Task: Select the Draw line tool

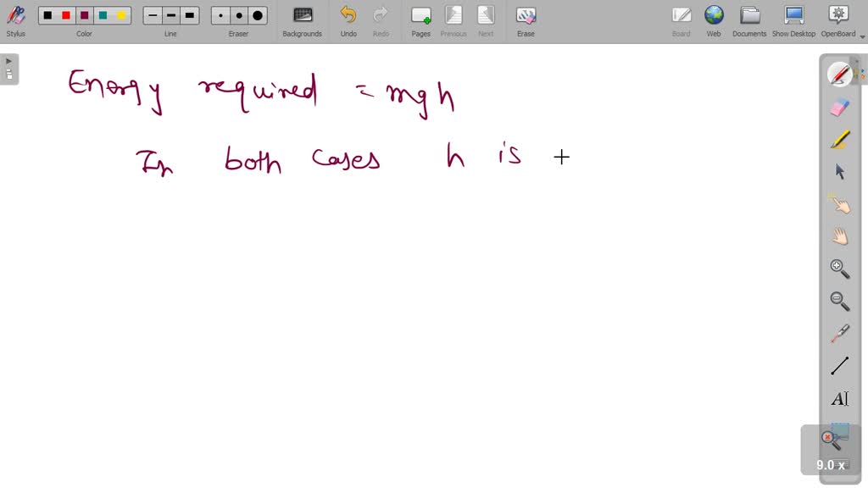Action: pos(839,366)
